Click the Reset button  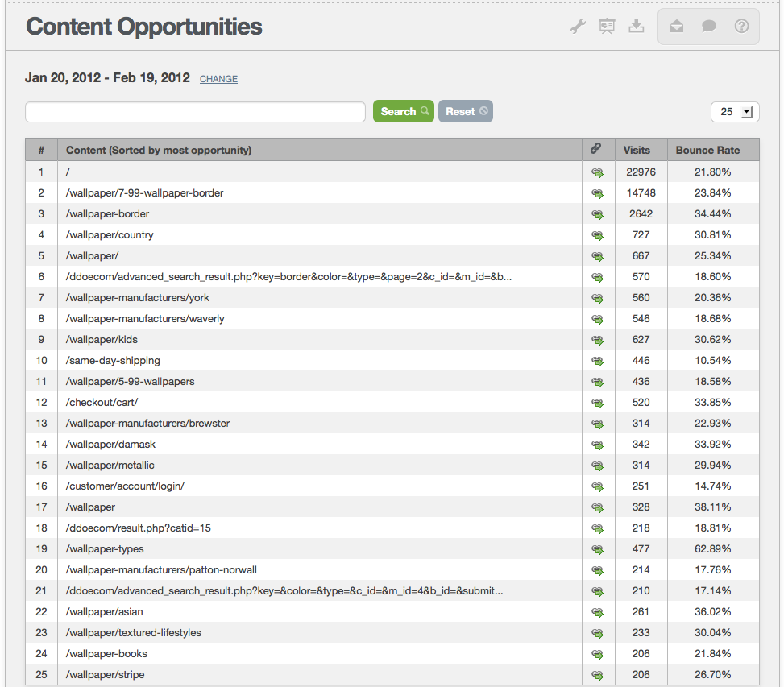click(465, 111)
